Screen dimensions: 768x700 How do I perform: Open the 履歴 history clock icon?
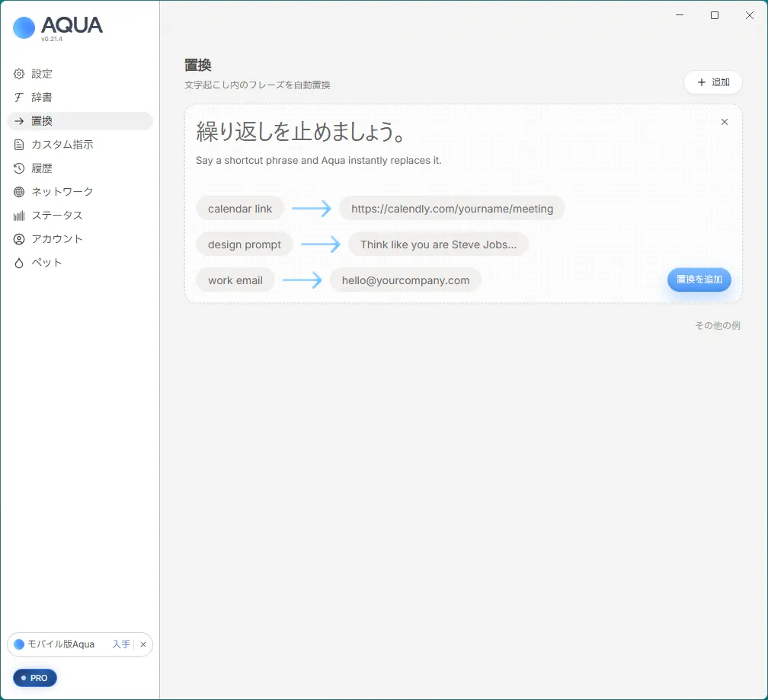pos(18,168)
